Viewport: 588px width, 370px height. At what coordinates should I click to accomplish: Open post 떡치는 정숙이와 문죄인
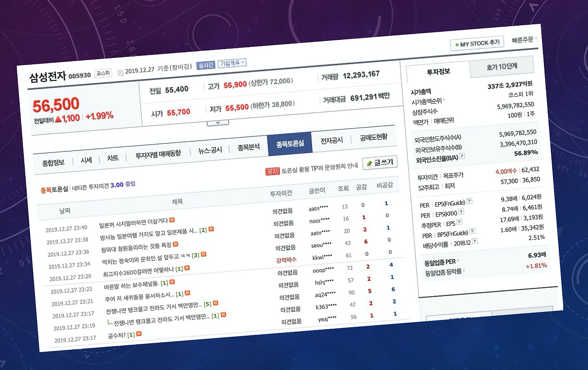(x=146, y=258)
